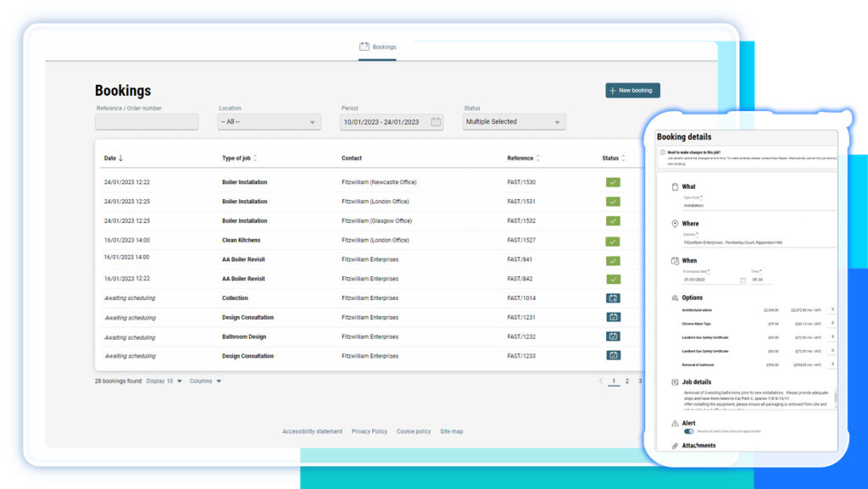Click the document icon beside the What heading
Screen dimensions: 868x489
tap(676, 186)
